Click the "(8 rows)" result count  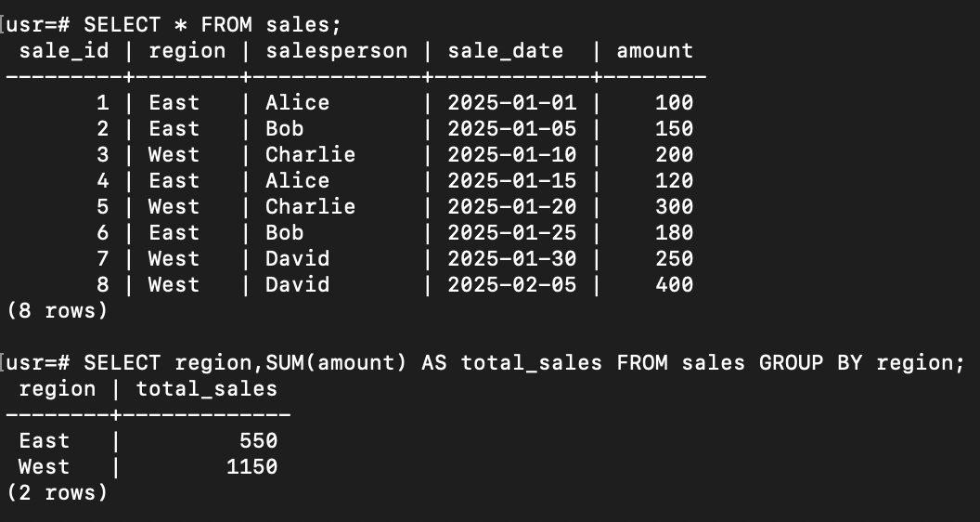click(57, 311)
